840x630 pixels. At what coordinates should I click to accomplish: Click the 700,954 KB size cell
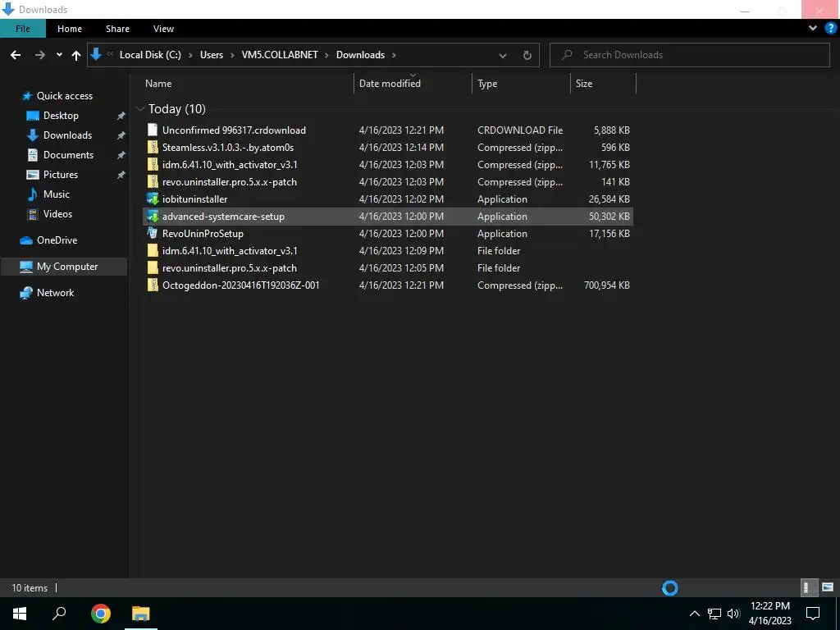click(x=606, y=285)
